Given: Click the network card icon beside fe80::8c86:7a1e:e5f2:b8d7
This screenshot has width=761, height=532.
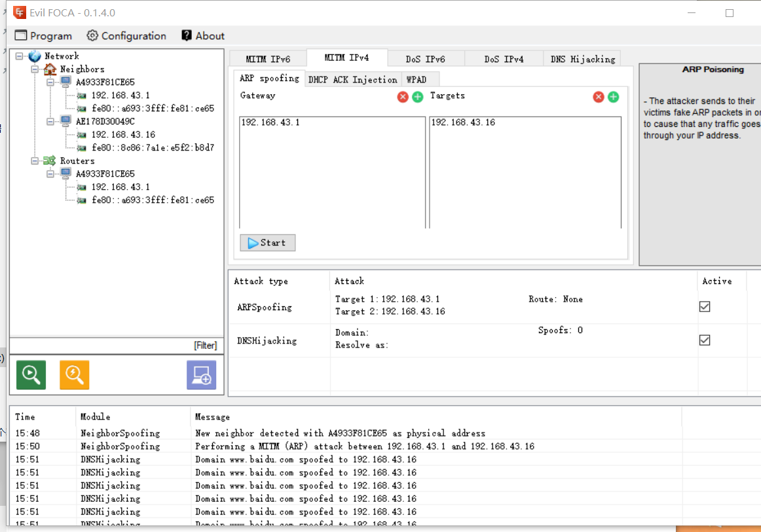Looking at the screenshot, I should 82,148.
